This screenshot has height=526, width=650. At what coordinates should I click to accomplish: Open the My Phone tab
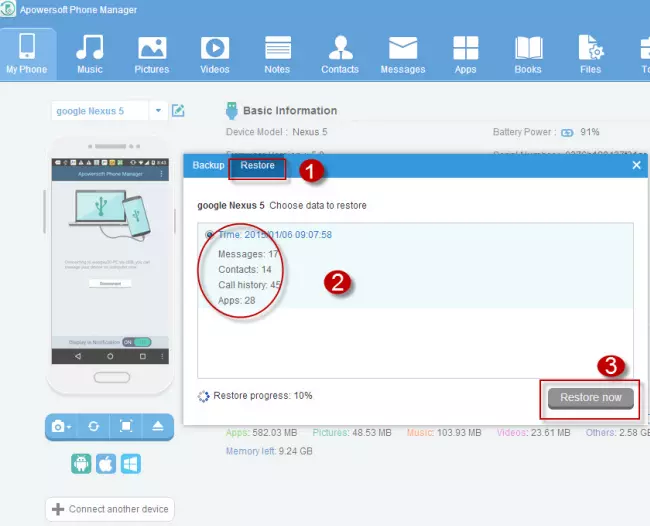pos(27,54)
